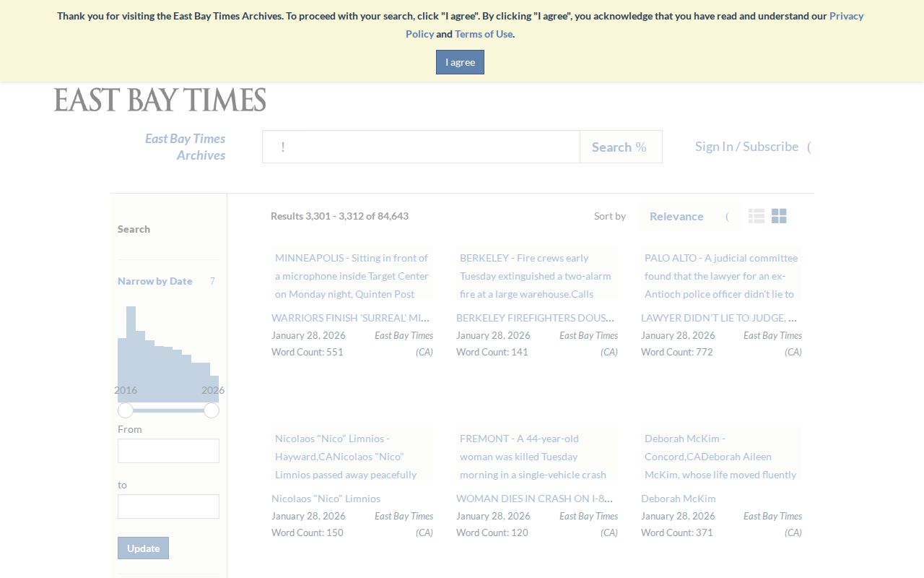Open the East Bay Times Archives link

[x=185, y=147]
